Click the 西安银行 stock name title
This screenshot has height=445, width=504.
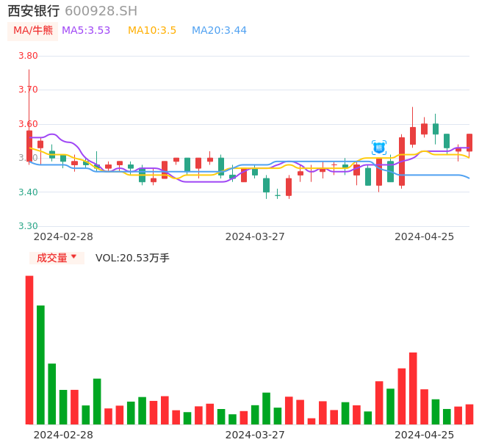(34, 11)
